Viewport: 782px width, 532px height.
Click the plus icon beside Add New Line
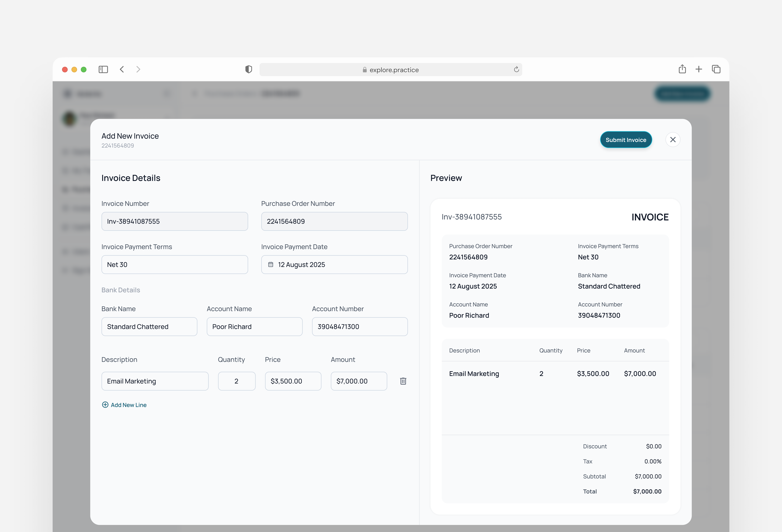[105, 405]
